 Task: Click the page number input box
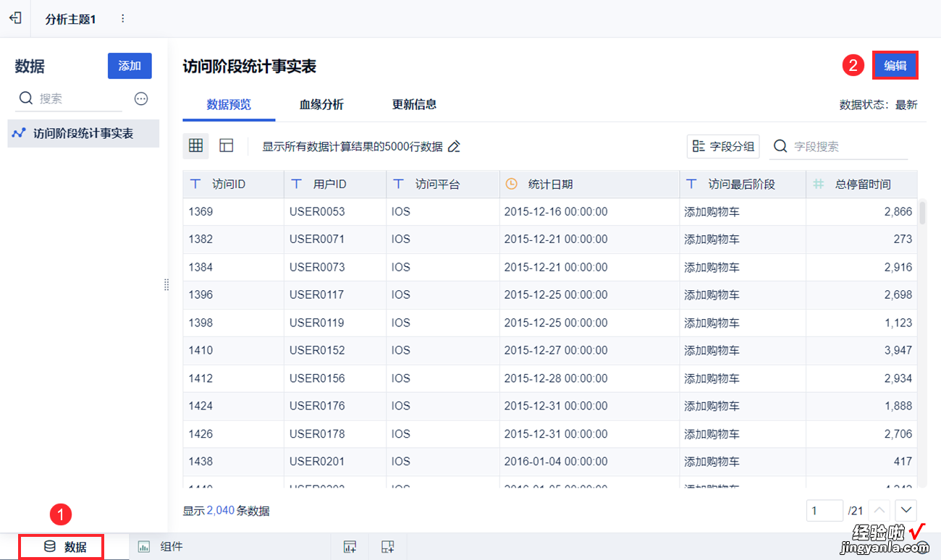[x=824, y=510]
